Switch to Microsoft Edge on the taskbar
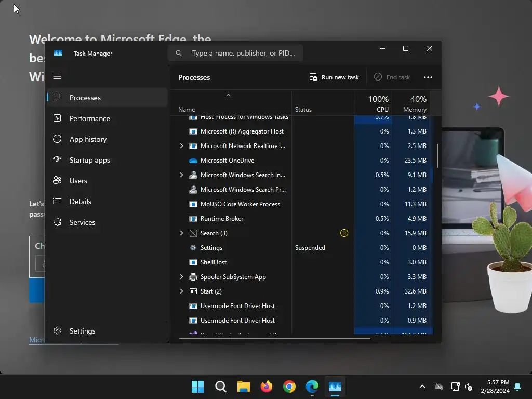532x399 pixels. coord(312,387)
